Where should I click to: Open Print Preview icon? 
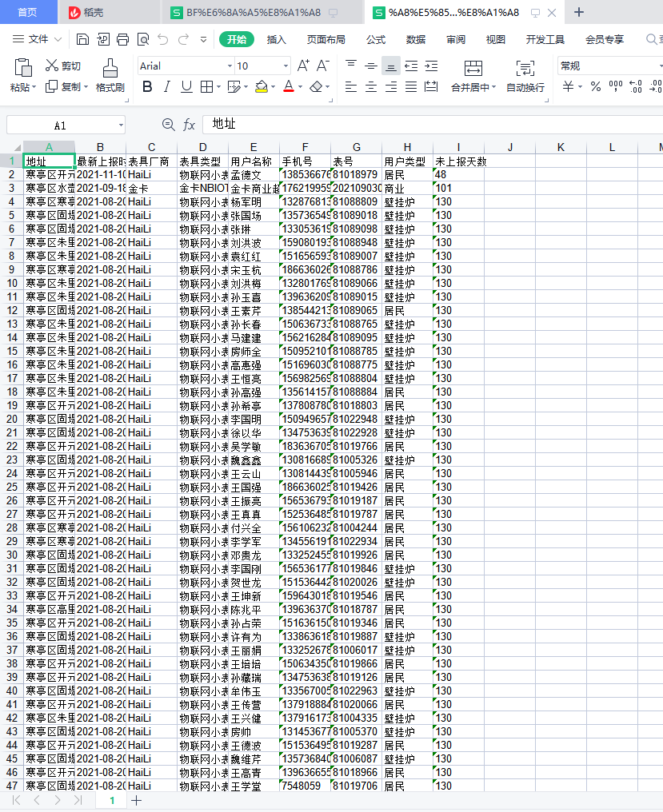[143, 39]
